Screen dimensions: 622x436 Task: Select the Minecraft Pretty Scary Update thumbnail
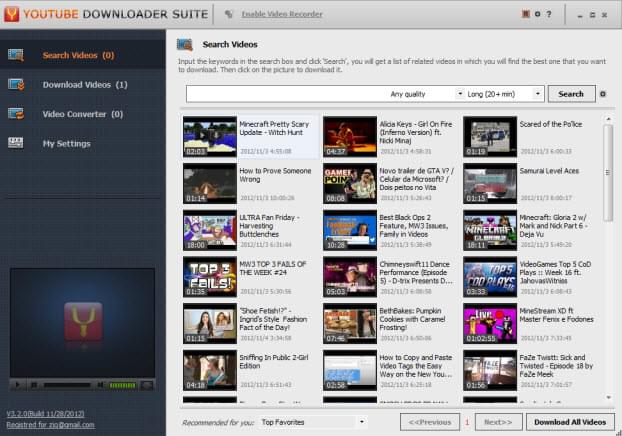coord(210,137)
